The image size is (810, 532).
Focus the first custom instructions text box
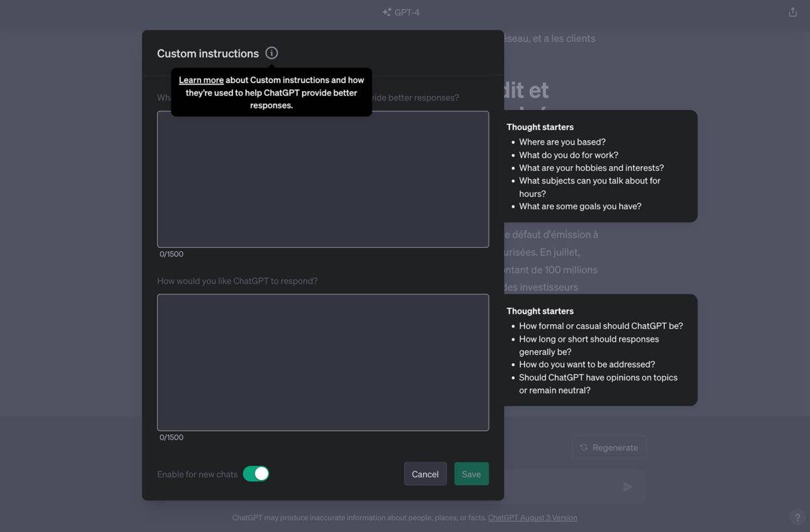tap(323, 179)
